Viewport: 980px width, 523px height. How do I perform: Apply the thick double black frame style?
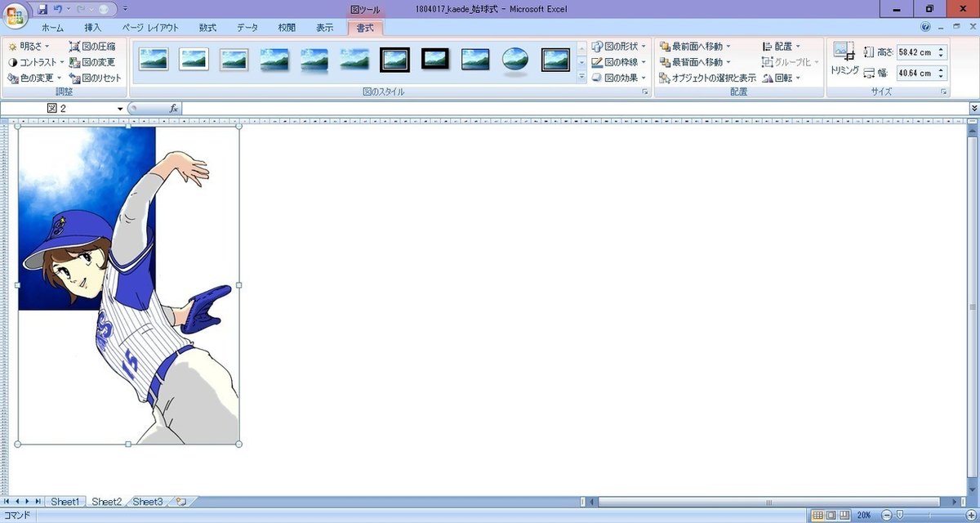click(x=394, y=60)
